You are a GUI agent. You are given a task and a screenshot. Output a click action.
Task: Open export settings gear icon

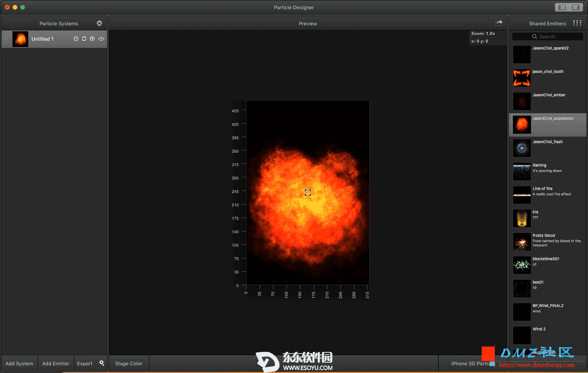click(x=102, y=363)
